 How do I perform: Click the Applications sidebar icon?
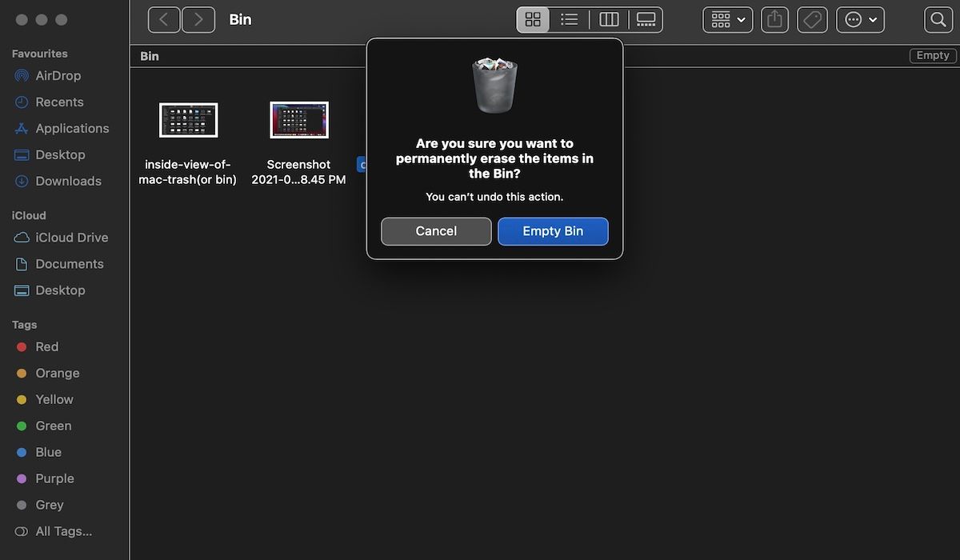22,128
